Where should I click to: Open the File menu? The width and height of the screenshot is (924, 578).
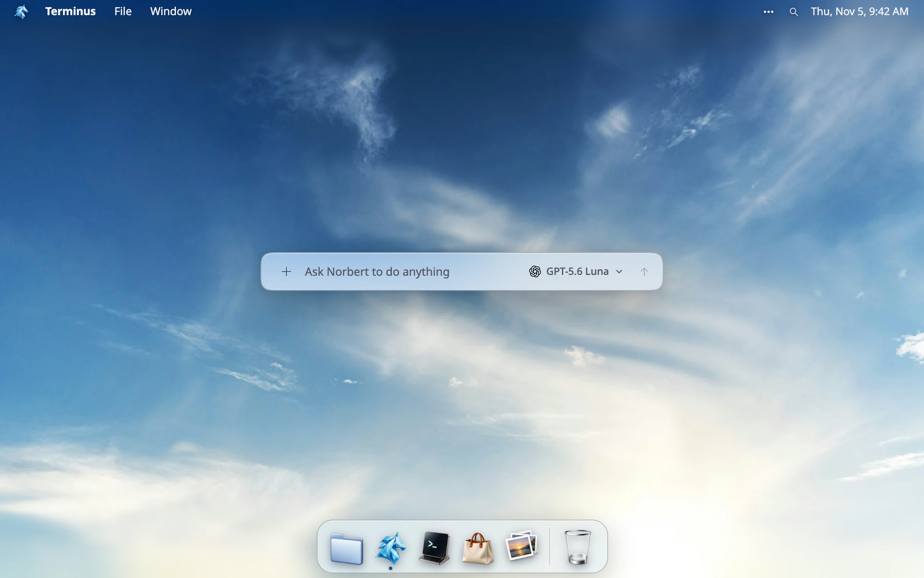[x=123, y=11]
